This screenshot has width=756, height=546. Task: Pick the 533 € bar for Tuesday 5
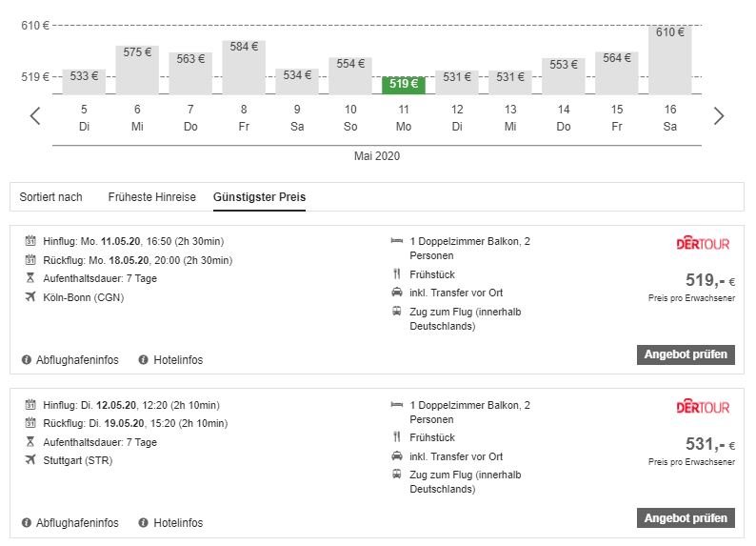(84, 80)
